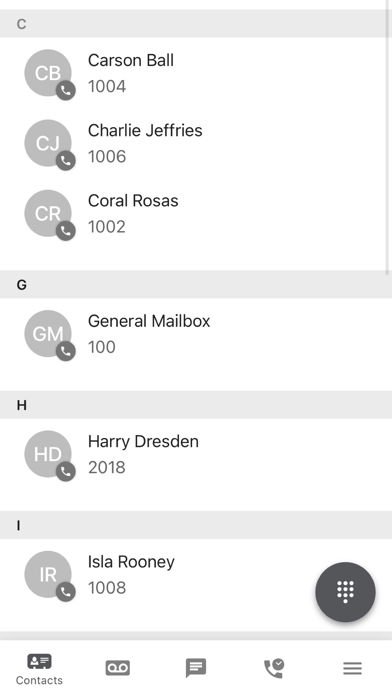Screen dimensions: 392x696
Task: Select the Contacts tab
Action: pos(39,669)
